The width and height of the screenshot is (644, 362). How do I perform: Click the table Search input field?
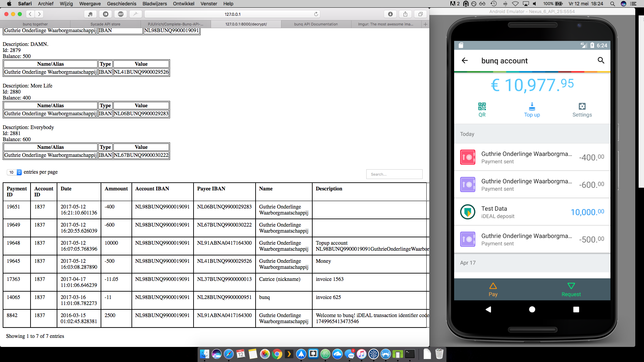click(394, 174)
